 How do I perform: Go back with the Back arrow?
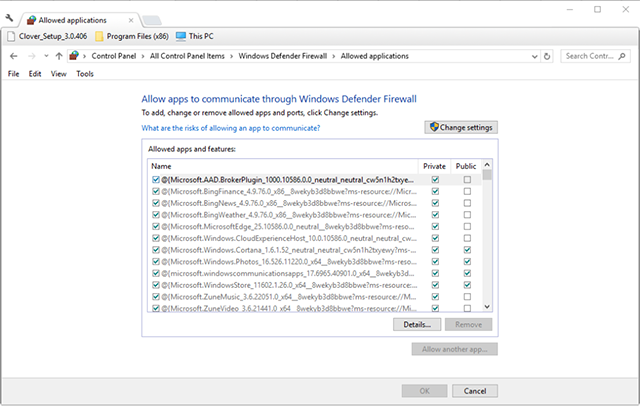13,56
